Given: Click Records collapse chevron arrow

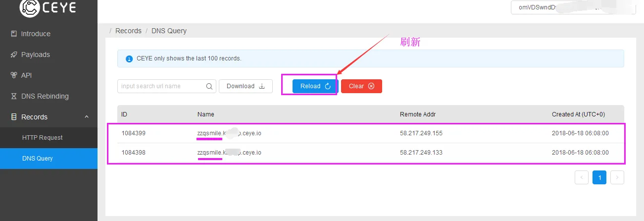Looking at the screenshot, I should pyautogui.click(x=87, y=117).
